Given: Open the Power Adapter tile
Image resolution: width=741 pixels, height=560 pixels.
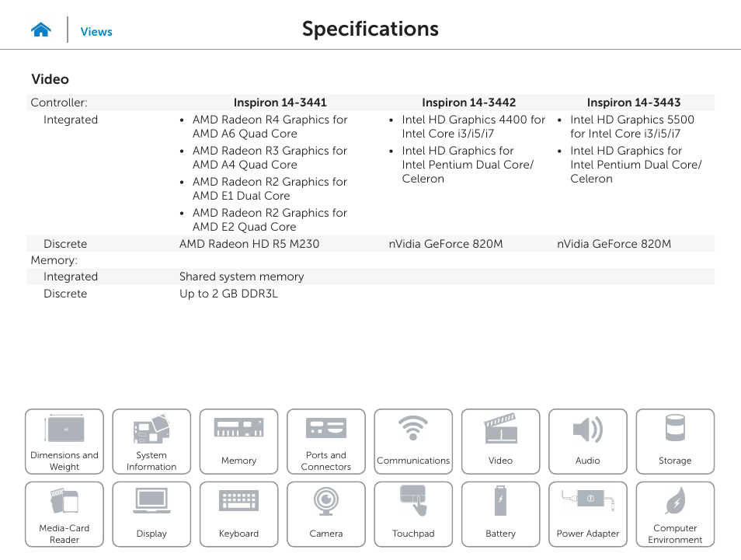Looking at the screenshot, I should click(588, 514).
